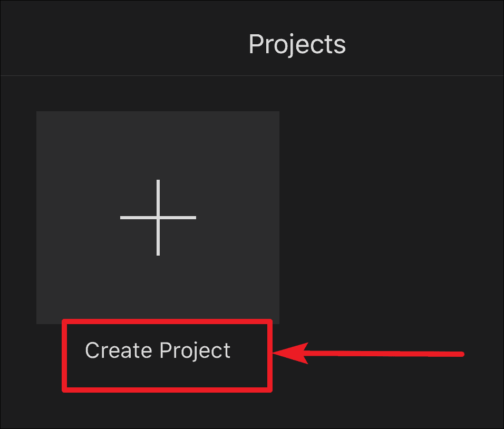Click the Projects header bar text
The width and height of the screenshot is (504, 429).
(297, 44)
